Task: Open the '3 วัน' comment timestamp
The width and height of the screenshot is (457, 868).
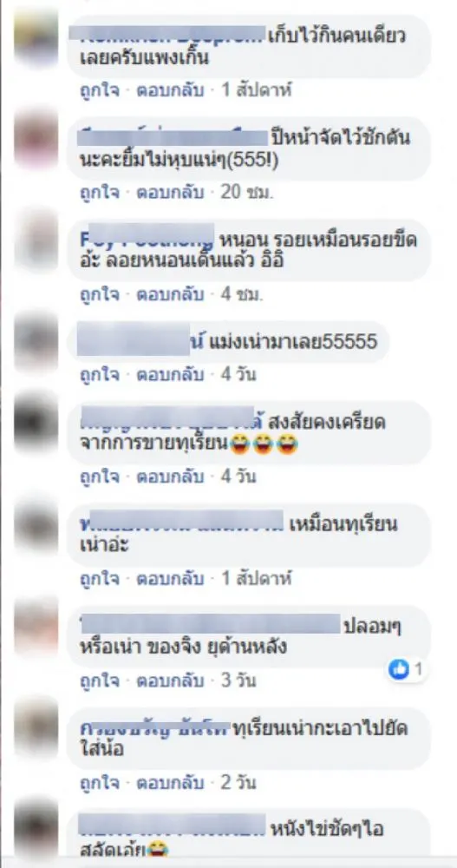Action: pyautogui.click(x=238, y=681)
